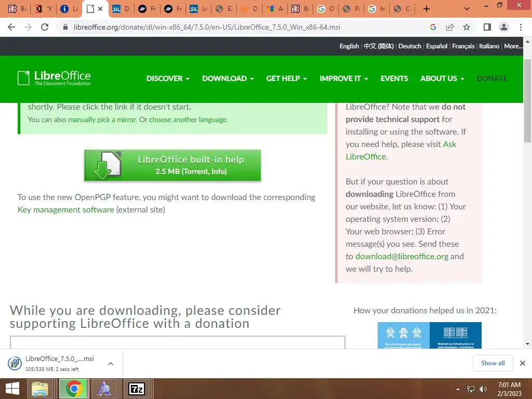532x399 pixels.
Task: Expand the ABOUT US menu
Action: 442,78
